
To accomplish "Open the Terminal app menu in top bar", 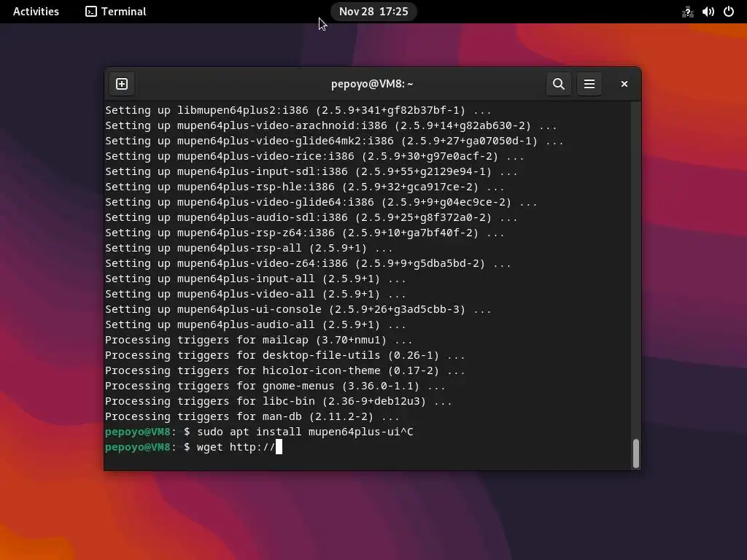I will click(116, 12).
